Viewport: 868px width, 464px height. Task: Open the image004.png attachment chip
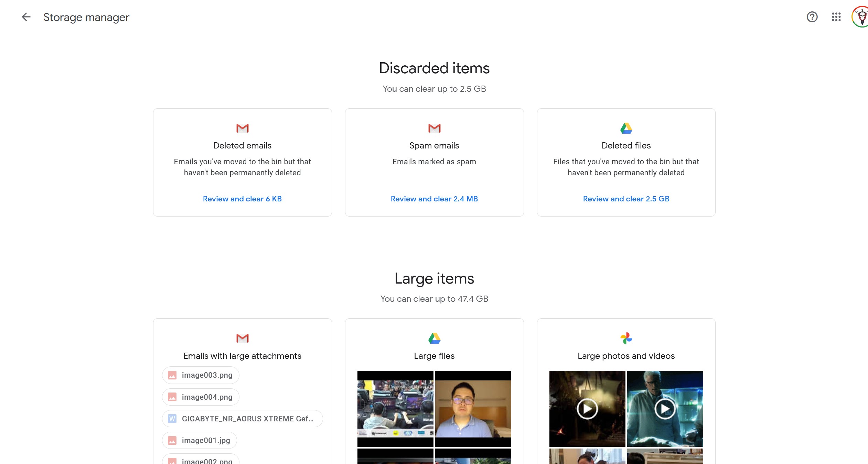click(x=201, y=397)
